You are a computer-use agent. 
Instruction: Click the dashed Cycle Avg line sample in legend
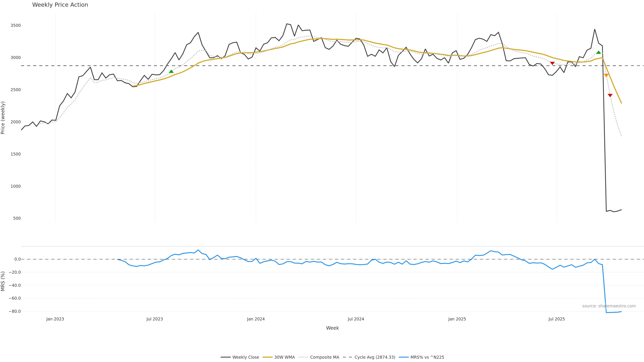347,357
